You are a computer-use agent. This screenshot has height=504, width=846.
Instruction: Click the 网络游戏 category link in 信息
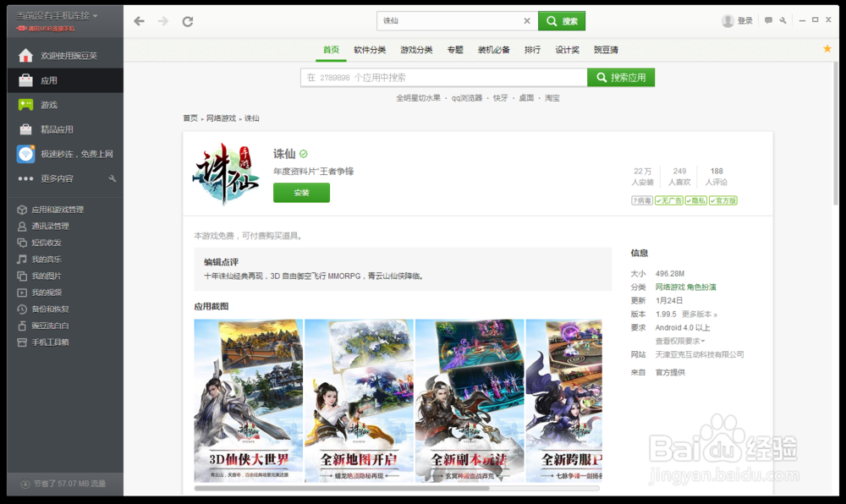point(669,288)
